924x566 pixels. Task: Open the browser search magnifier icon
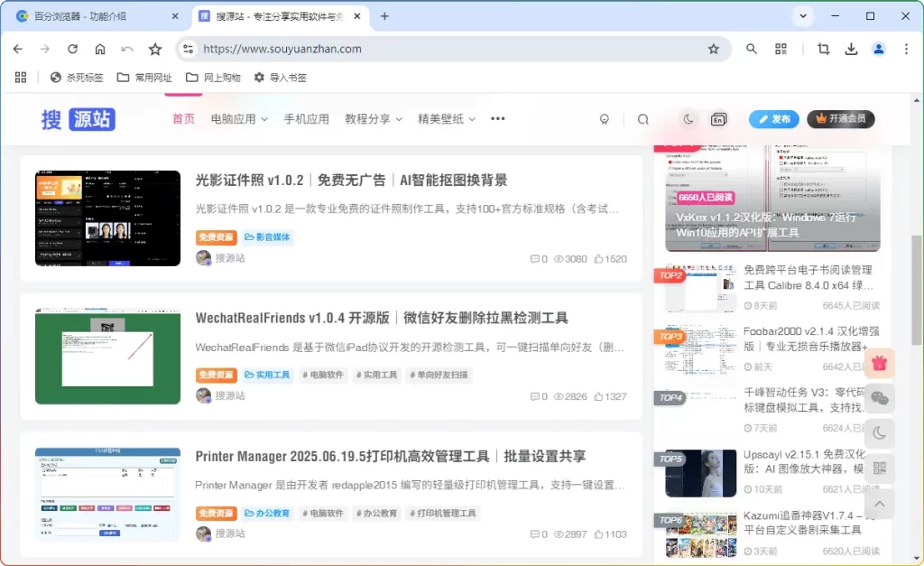tap(752, 49)
